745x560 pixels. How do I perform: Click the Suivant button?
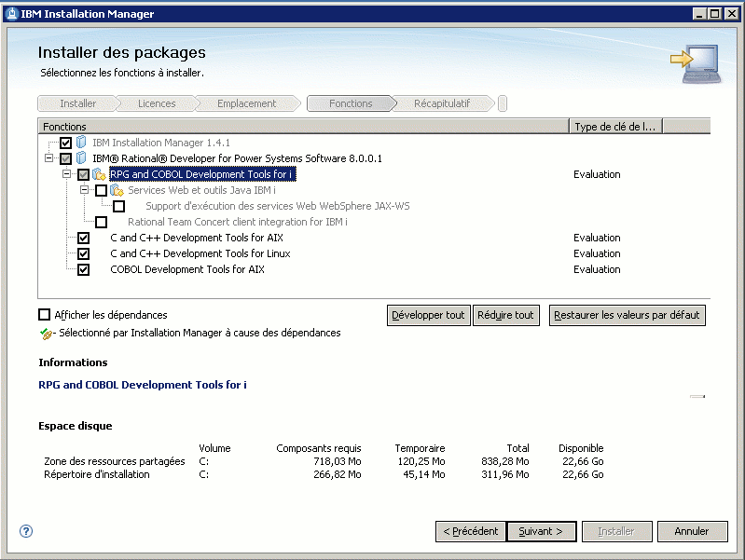click(541, 531)
